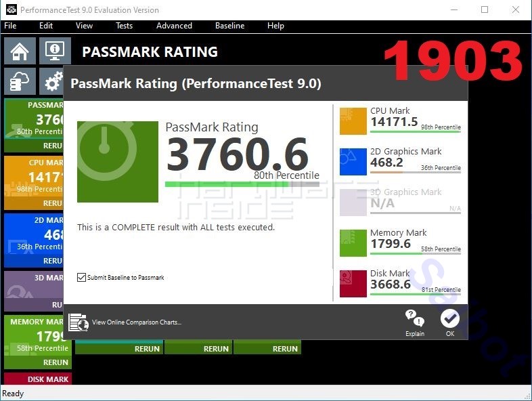Open the settings gear icon

tap(53, 82)
